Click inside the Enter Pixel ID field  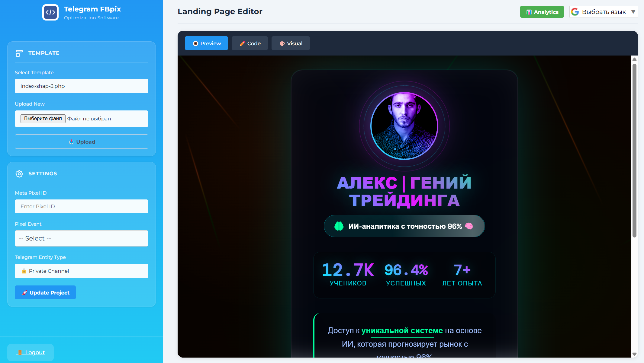tap(81, 206)
